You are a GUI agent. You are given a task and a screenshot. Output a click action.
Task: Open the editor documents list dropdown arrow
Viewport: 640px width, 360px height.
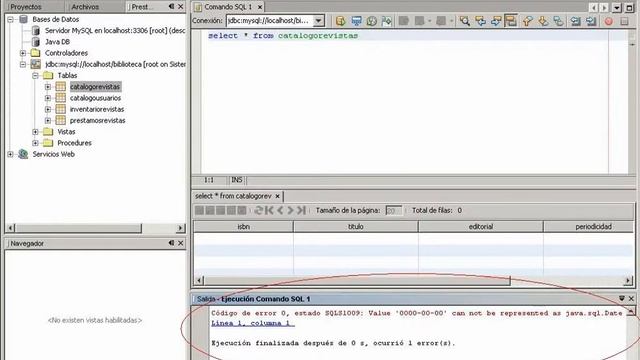(x=617, y=7)
